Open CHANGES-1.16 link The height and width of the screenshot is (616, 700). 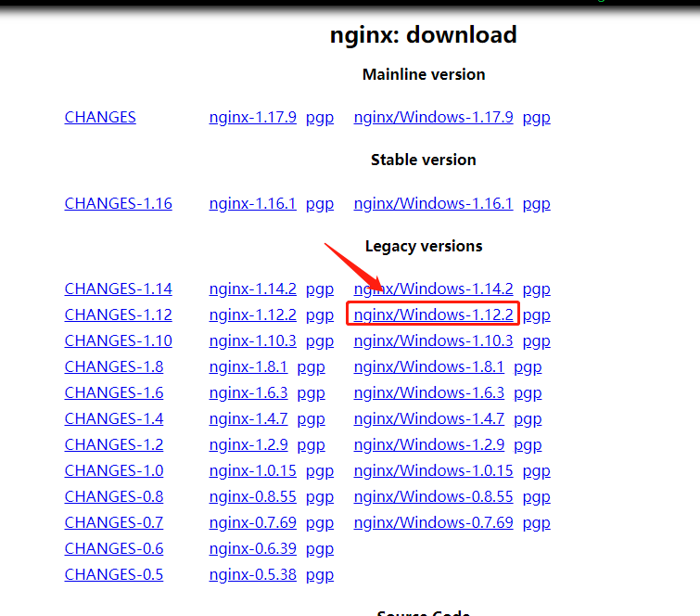pyautogui.click(x=119, y=203)
